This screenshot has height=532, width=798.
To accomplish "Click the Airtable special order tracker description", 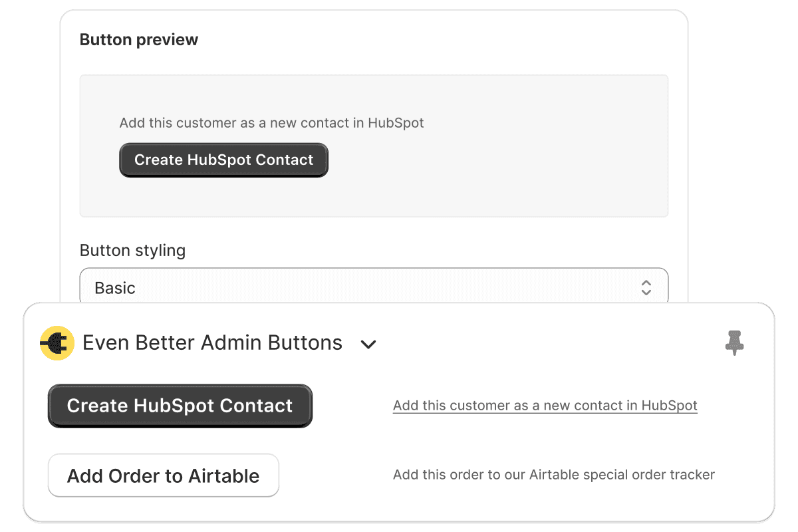I will (x=554, y=475).
